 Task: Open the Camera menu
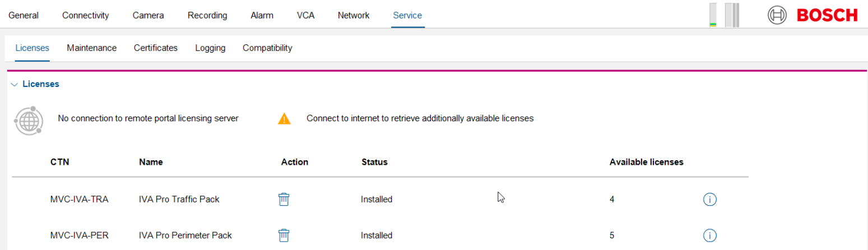click(148, 15)
